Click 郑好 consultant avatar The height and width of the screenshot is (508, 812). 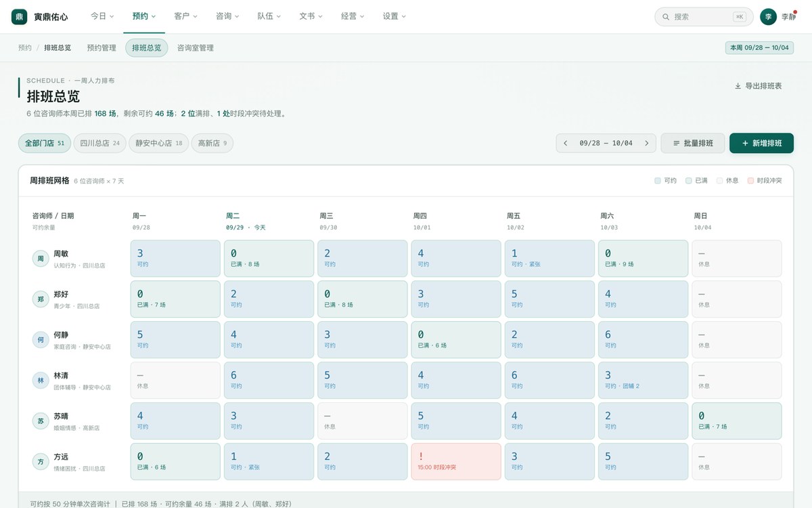(x=41, y=299)
